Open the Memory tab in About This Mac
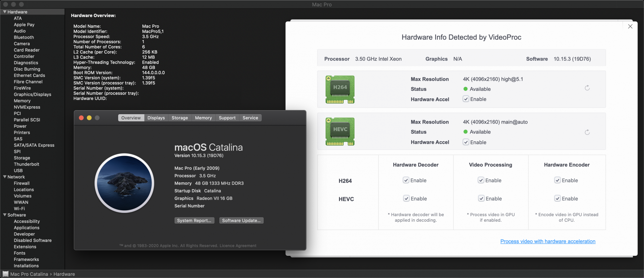 click(x=204, y=118)
